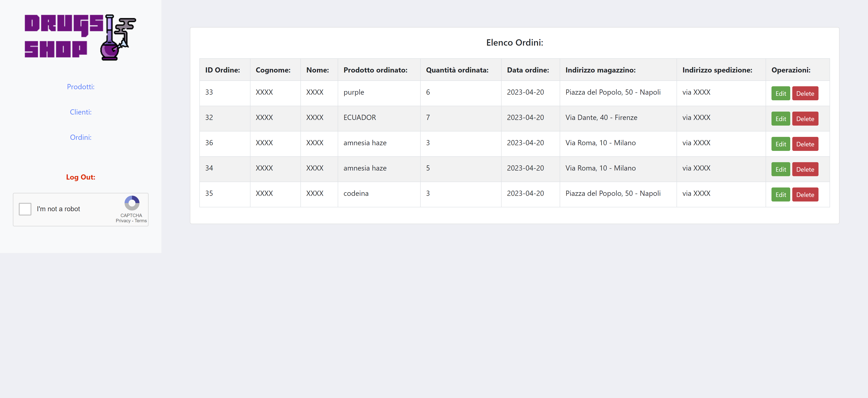Click the Drugs Shop logo

point(80,37)
